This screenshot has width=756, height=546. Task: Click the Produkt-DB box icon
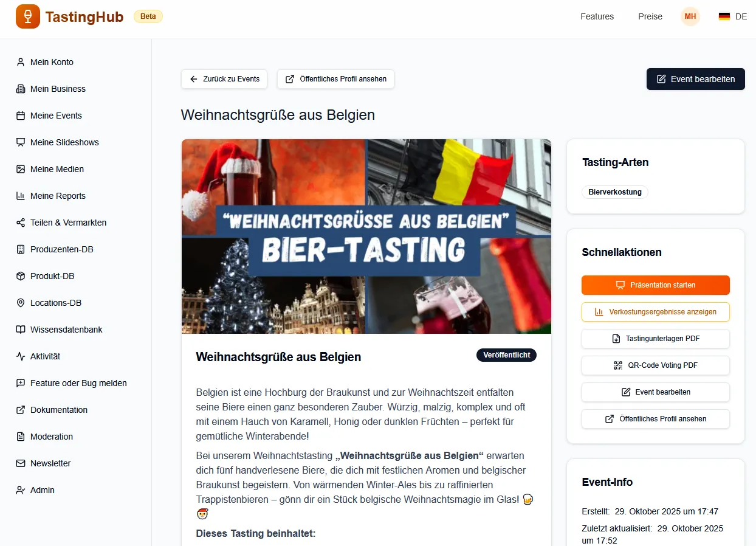(21, 276)
